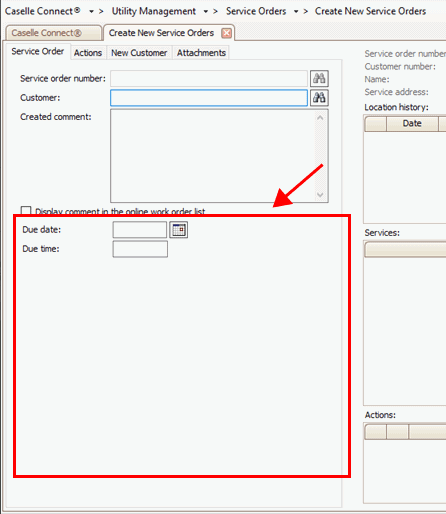This screenshot has width=446, height=514.
Task: Expand Service Orders breadcrumb dropdown arrow
Action: [296, 12]
